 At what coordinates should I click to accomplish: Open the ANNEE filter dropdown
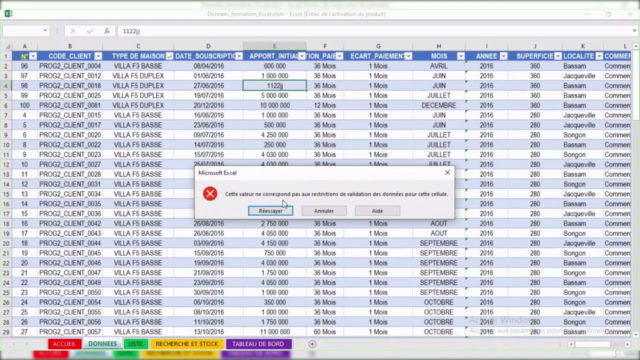[504, 56]
